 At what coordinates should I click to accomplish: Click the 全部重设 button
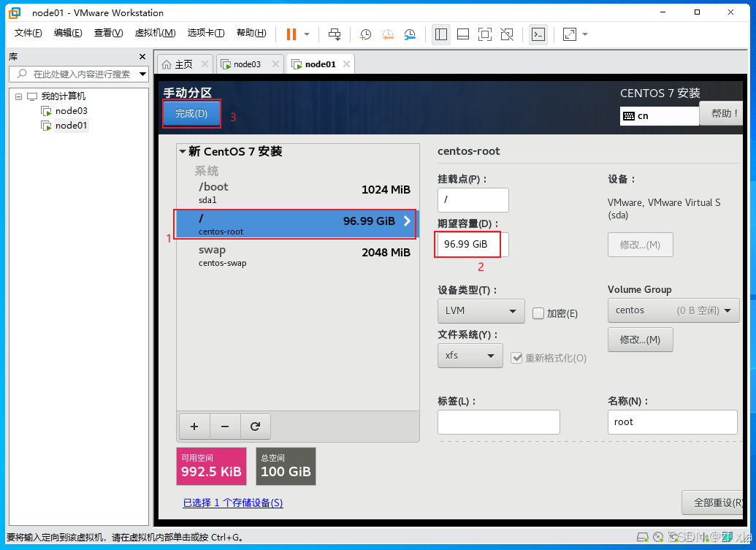coord(712,503)
